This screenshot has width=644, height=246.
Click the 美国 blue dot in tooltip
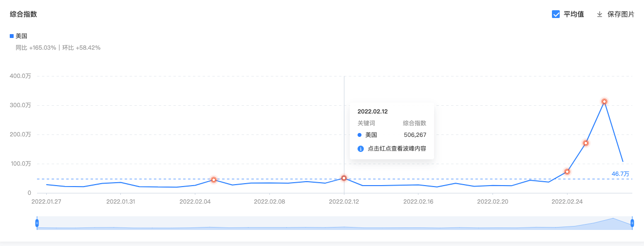(x=360, y=135)
